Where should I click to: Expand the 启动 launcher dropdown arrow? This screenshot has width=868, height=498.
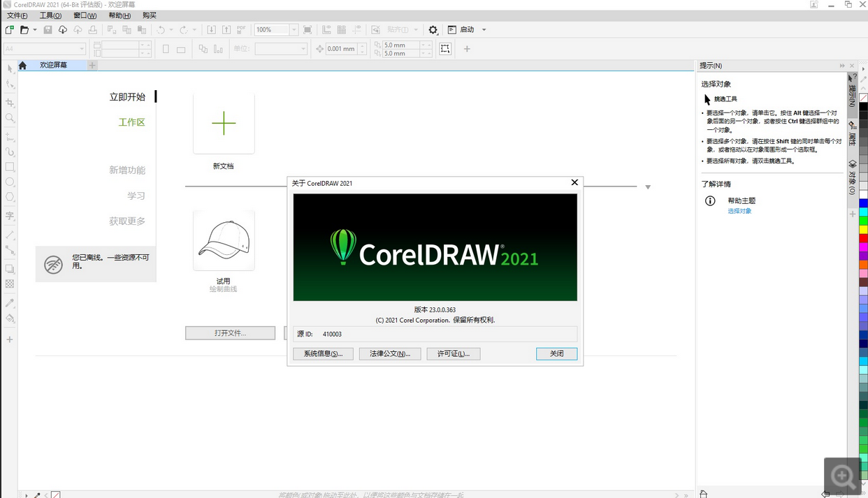[483, 29]
